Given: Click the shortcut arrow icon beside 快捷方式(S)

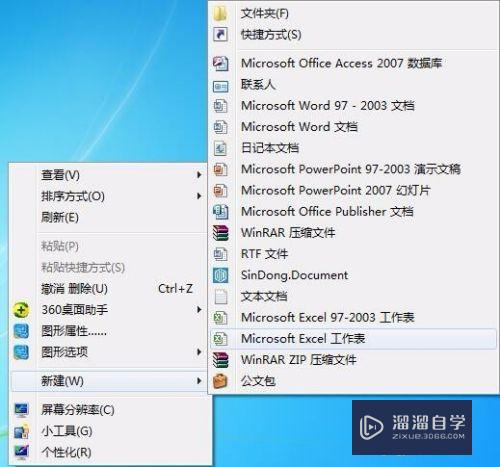Looking at the screenshot, I should [221, 34].
